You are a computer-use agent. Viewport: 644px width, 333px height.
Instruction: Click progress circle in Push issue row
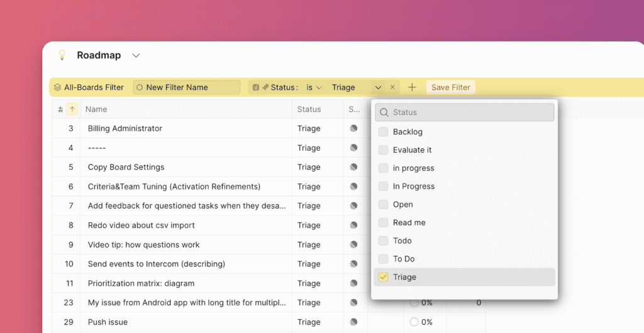click(x=414, y=322)
